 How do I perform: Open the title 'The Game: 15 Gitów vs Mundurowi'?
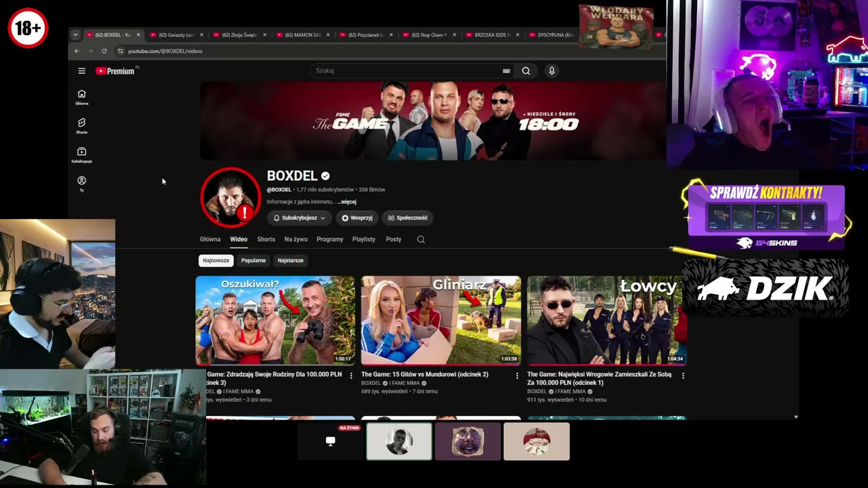tap(425, 374)
